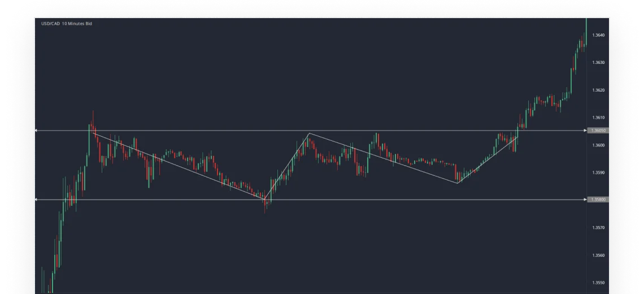This screenshot has height=294, width=644.
Task: Click the 1.3570 price axis label
Action: [598, 227]
